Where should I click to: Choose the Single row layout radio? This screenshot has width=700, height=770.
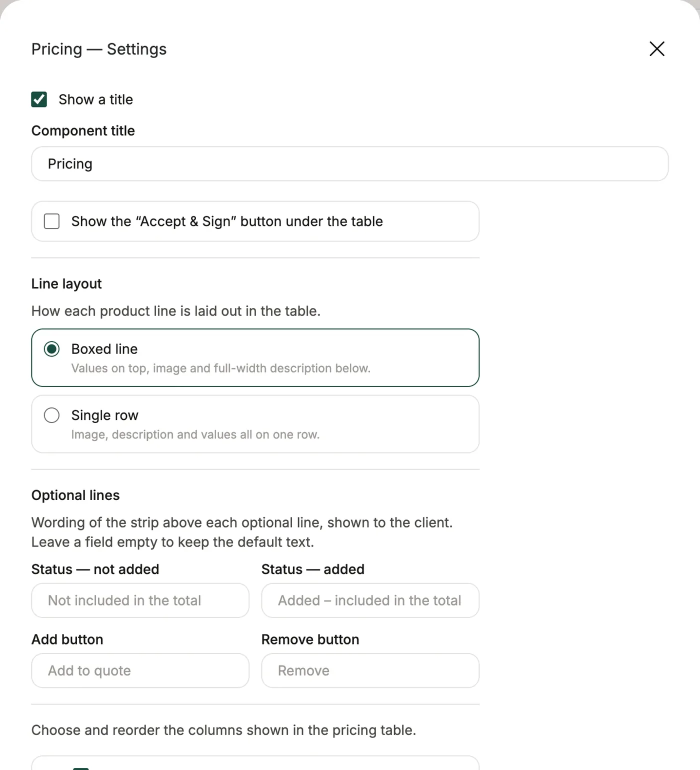click(x=51, y=415)
